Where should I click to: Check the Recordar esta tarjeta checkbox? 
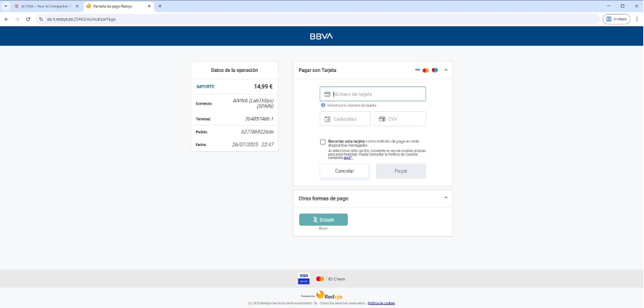tap(323, 142)
